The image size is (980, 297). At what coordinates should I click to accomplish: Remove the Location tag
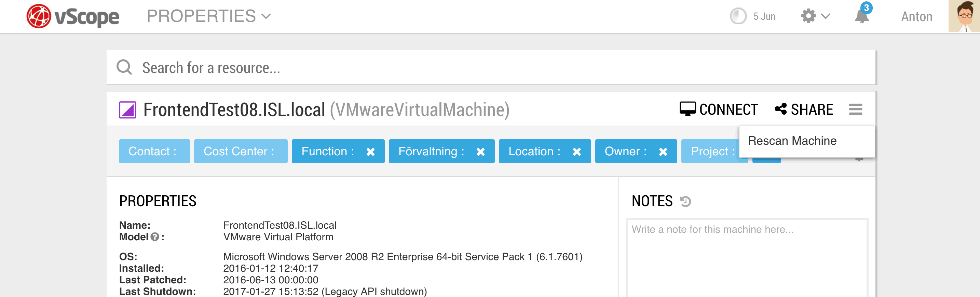click(x=577, y=152)
